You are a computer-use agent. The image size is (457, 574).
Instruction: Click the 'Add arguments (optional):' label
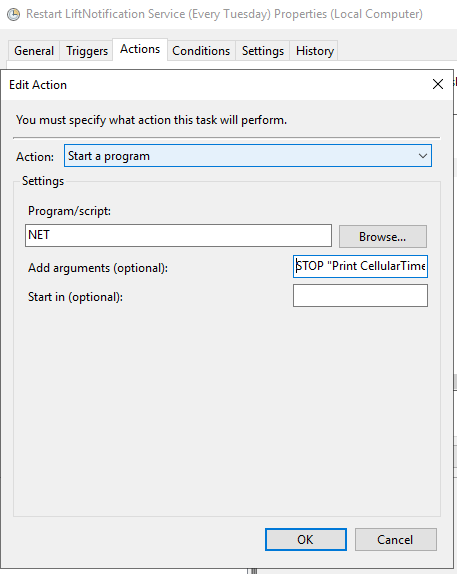click(98, 268)
